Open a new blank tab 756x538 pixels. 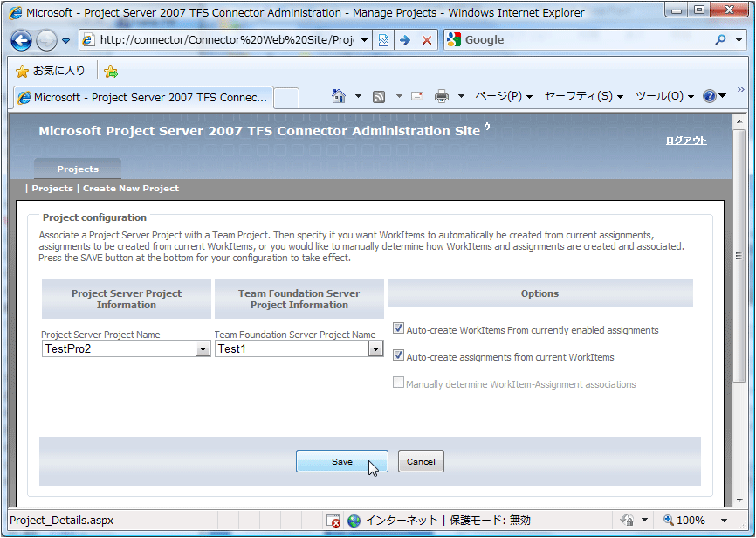click(286, 98)
